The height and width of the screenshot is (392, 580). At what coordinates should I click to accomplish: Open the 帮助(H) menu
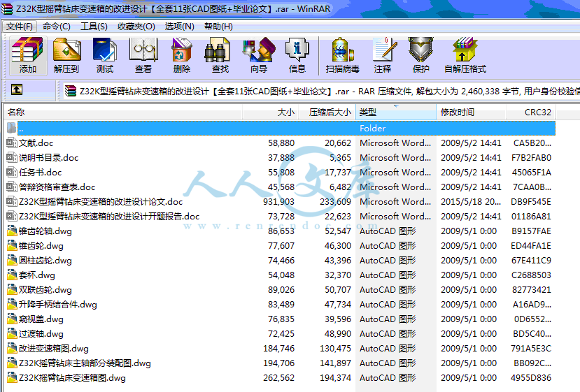[218, 27]
